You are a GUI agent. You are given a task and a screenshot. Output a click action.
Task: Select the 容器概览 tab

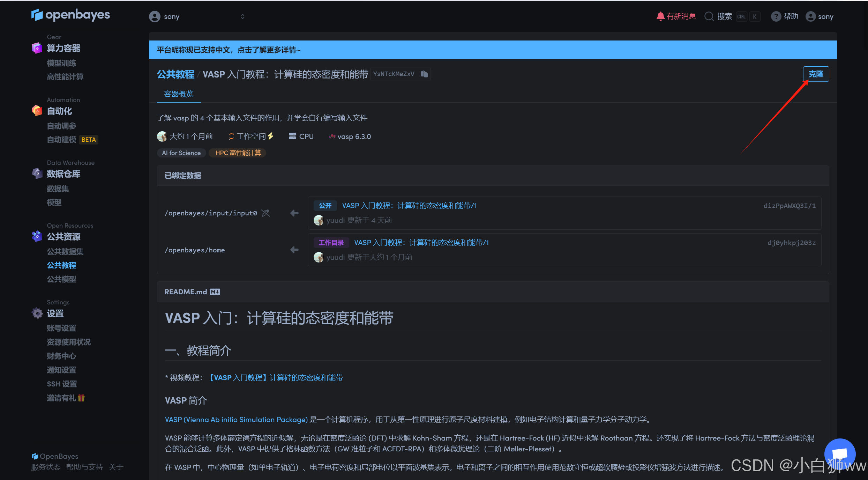(x=179, y=94)
